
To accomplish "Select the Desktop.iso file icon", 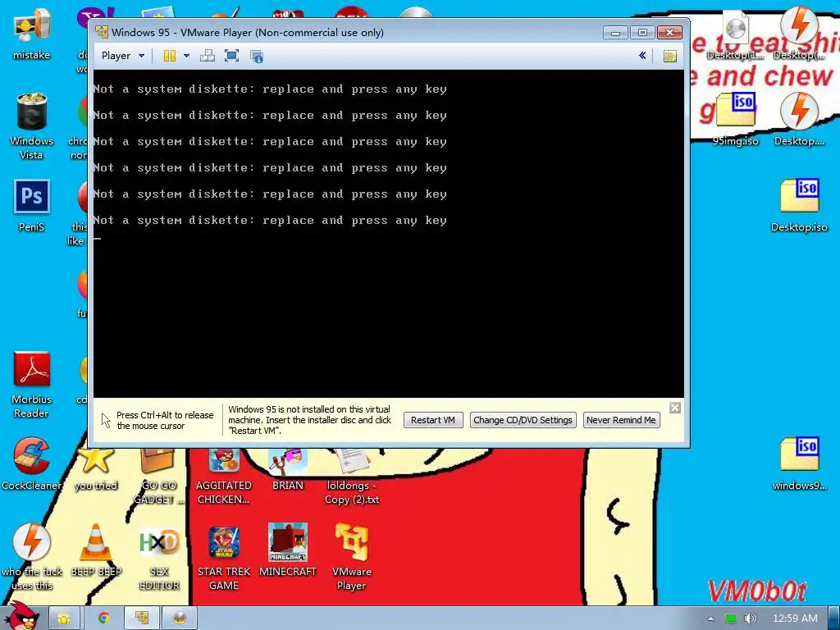I will click(x=799, y=206).
